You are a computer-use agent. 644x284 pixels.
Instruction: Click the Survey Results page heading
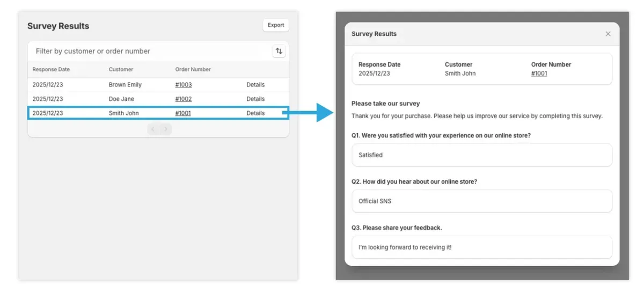pyautogui.click(x=58, y=26)
